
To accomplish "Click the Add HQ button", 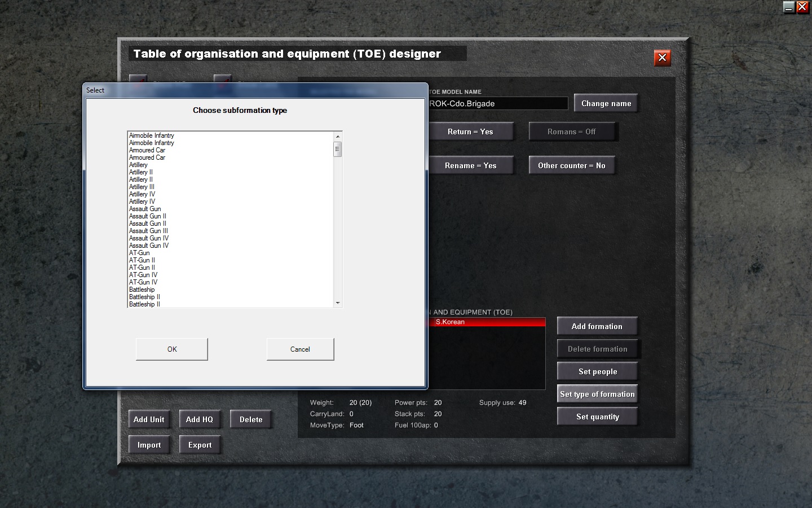I will (200, 419).
